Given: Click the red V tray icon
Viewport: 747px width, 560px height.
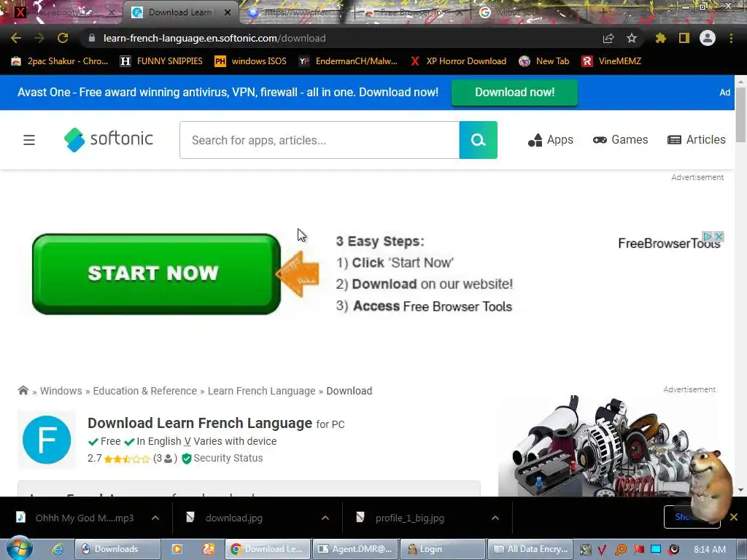Looking at the screenshot, I should [x=602, y=550].
